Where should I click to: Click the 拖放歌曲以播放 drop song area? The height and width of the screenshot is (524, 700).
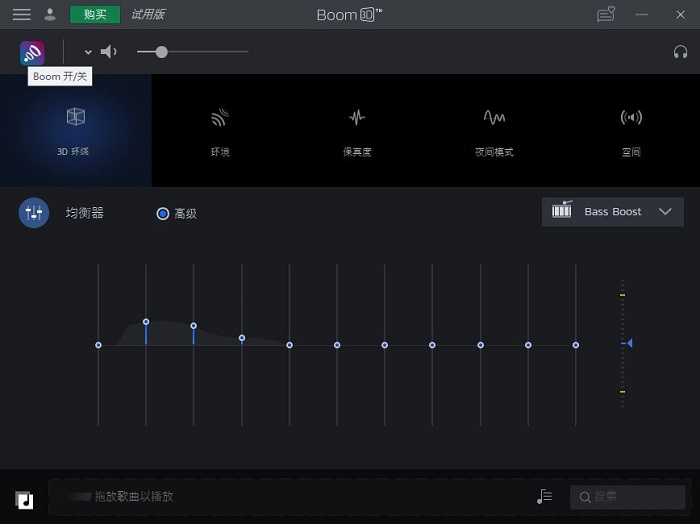point(134,496)
